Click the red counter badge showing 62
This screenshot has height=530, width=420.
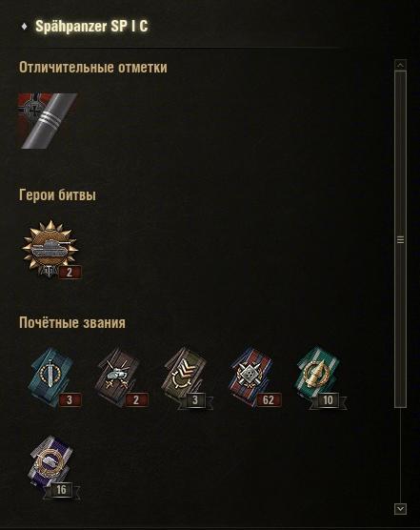pos(269,399)
